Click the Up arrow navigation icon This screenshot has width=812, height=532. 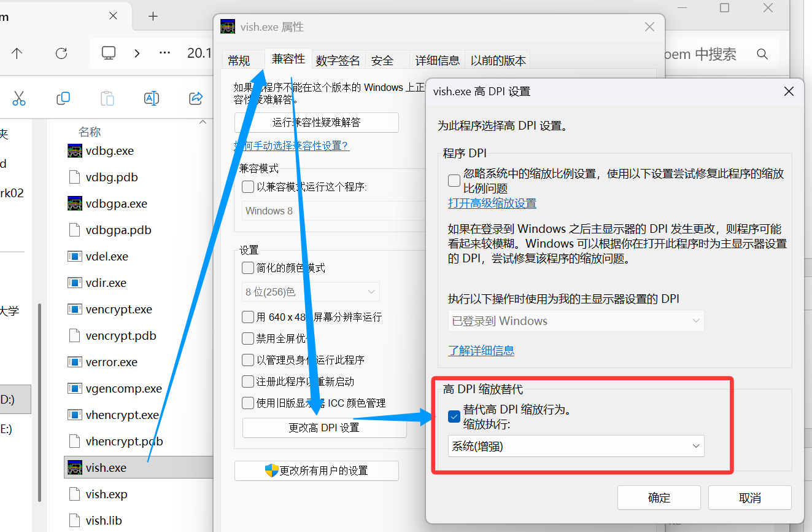17,53
